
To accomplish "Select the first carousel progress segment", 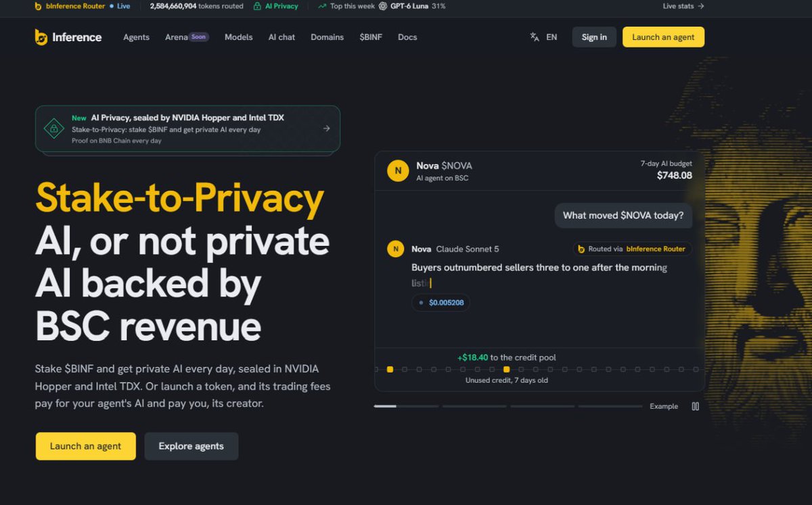I will [x=406, y=406].
